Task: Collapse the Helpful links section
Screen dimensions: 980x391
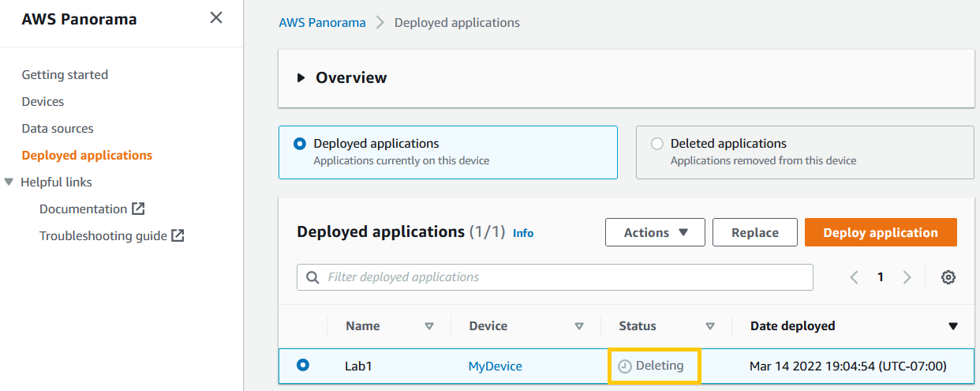Action: [x=9, y=182]
